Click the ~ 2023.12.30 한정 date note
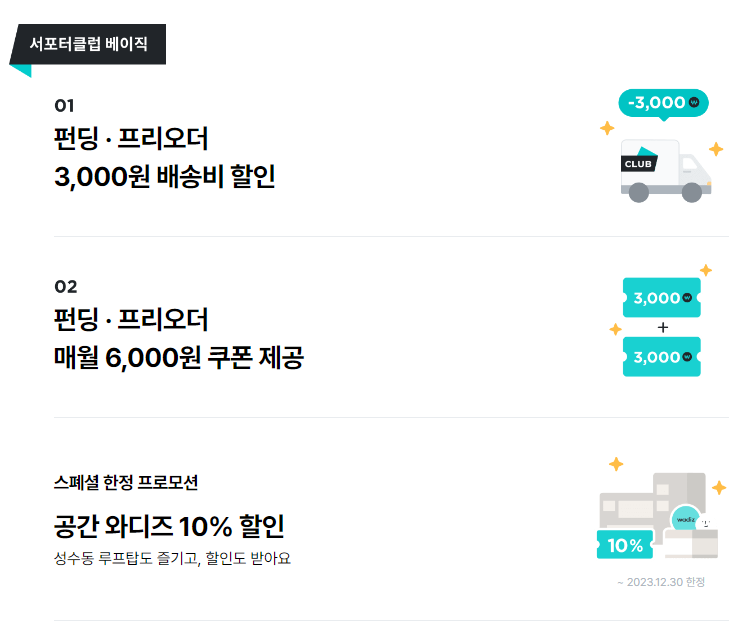This screenshot has width=746, height=624. click(661, 582)
